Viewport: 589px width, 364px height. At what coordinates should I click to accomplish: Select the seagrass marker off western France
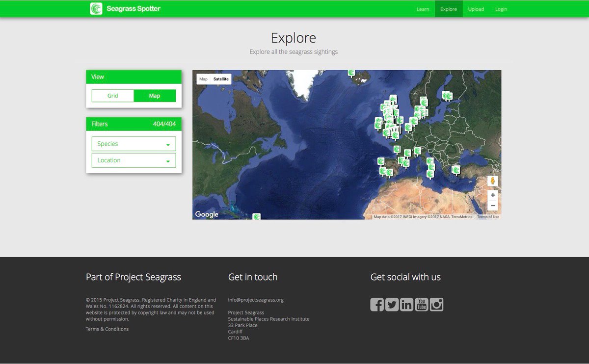(396, 149)
